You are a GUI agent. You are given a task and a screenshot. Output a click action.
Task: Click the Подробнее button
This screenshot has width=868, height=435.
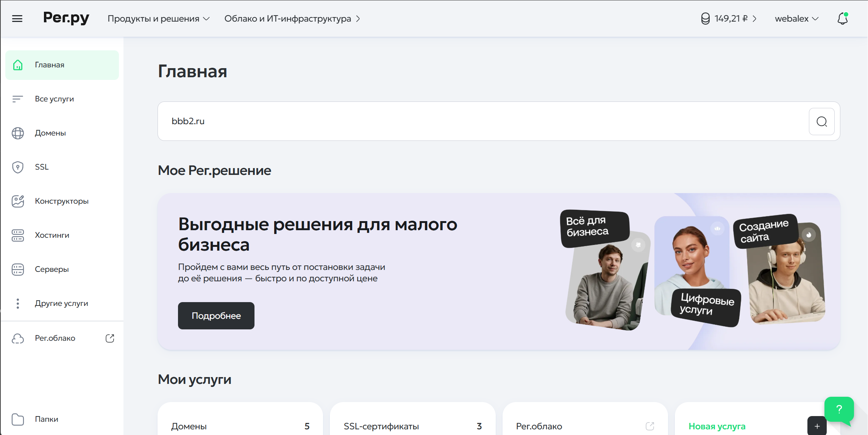pos(216,316)
